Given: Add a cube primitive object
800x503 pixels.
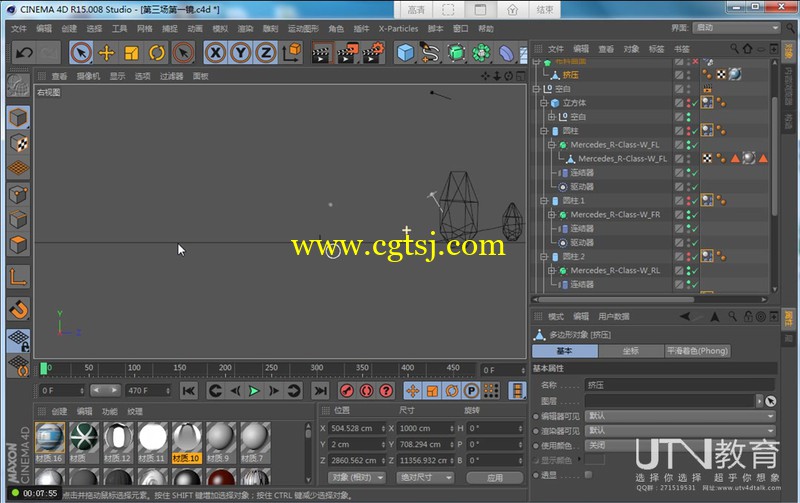Looking at the screenshot, I should tap(405, 52).
